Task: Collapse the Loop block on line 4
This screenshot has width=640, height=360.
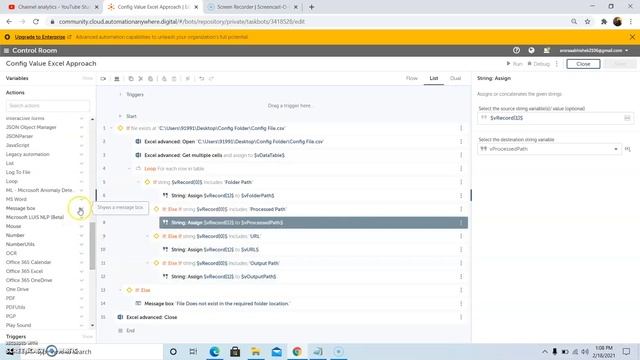Action: (x=129, y=169)
